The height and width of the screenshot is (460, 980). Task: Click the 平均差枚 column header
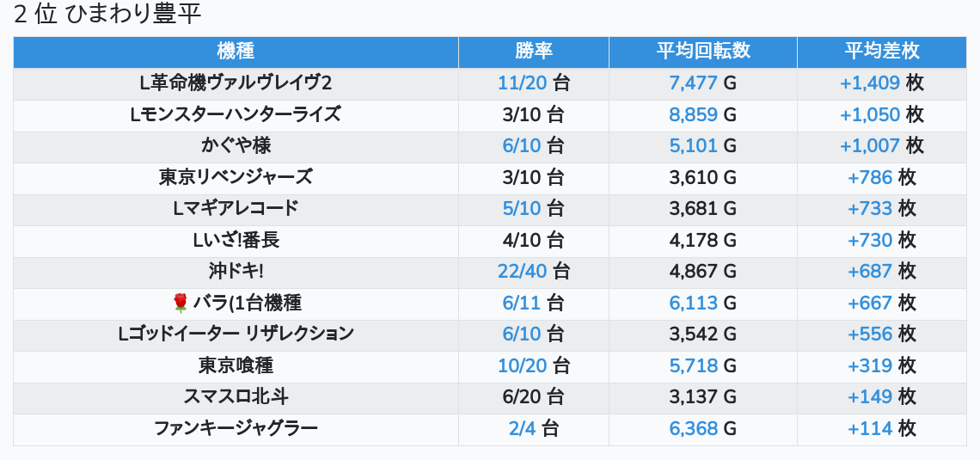point(882,52)
